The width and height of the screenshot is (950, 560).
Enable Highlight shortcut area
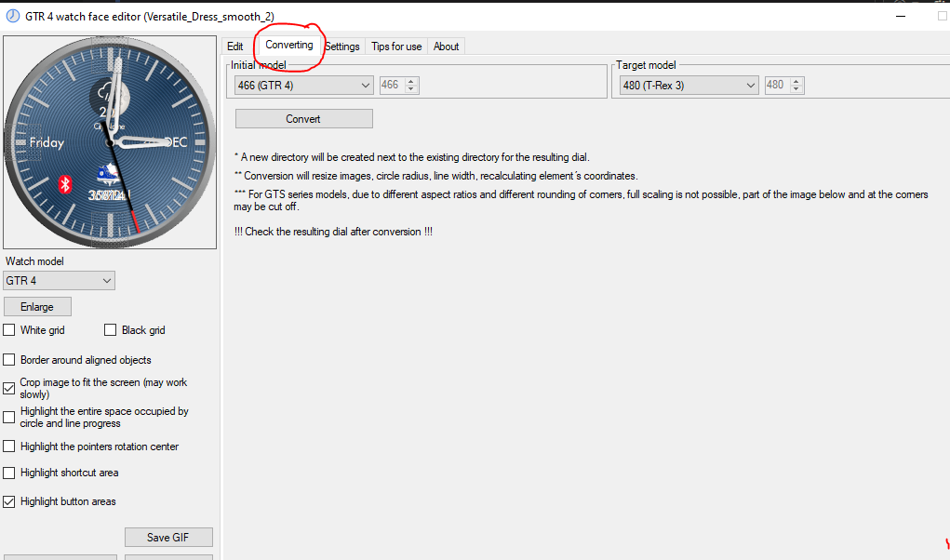click(9, 473)
